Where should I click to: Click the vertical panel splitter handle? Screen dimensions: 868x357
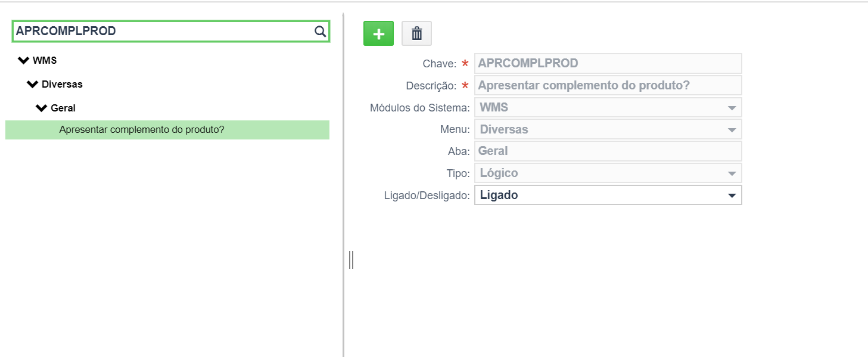click(x=351, y=259)
